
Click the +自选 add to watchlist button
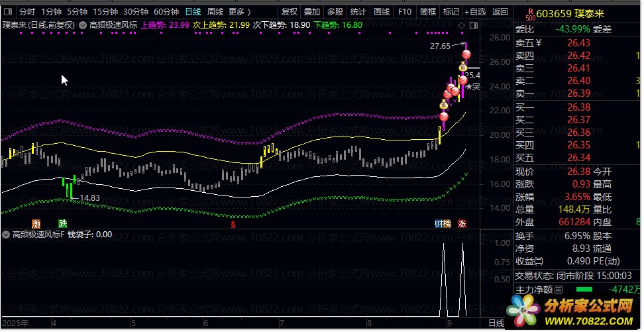tap(474, 11)
